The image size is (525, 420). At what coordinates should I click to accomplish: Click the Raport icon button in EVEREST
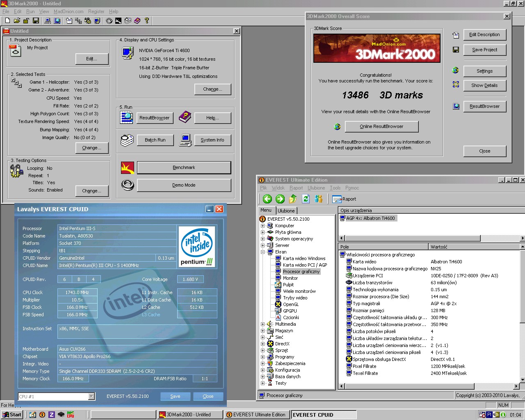pos(344,199)
